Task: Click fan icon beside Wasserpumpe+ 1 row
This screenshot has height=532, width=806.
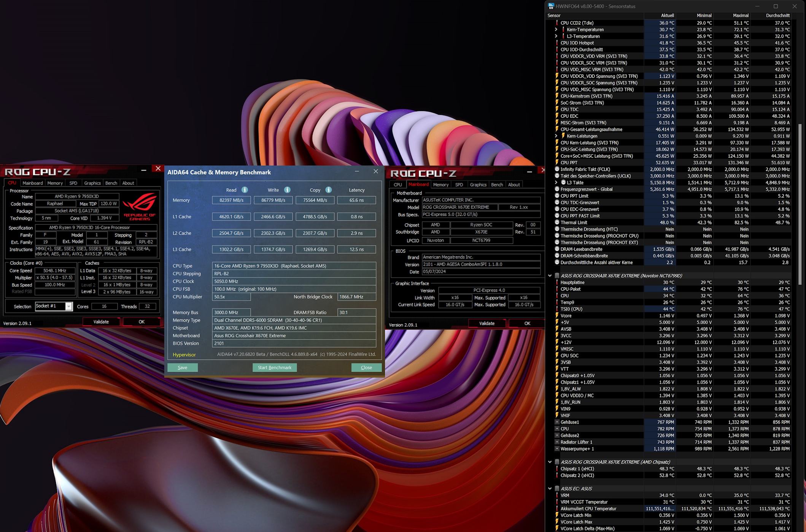Action: [557, 449]
